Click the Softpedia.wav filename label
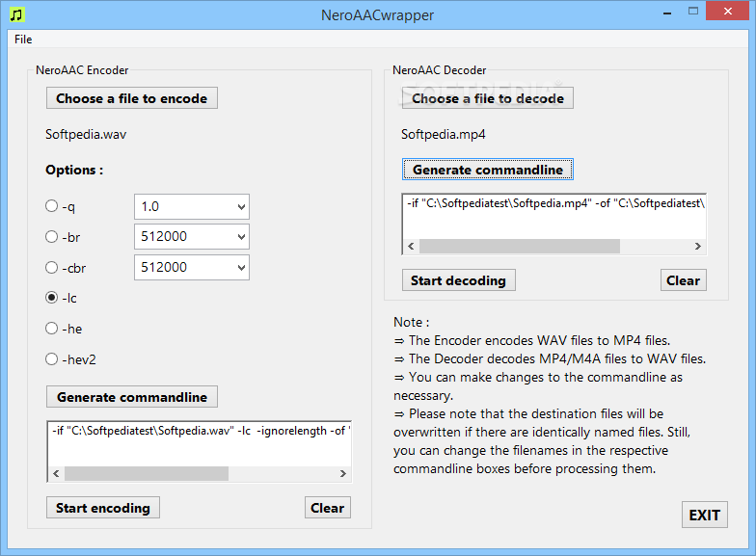The width and height of the screenshot is (756, 556). (x=86, y=134)
